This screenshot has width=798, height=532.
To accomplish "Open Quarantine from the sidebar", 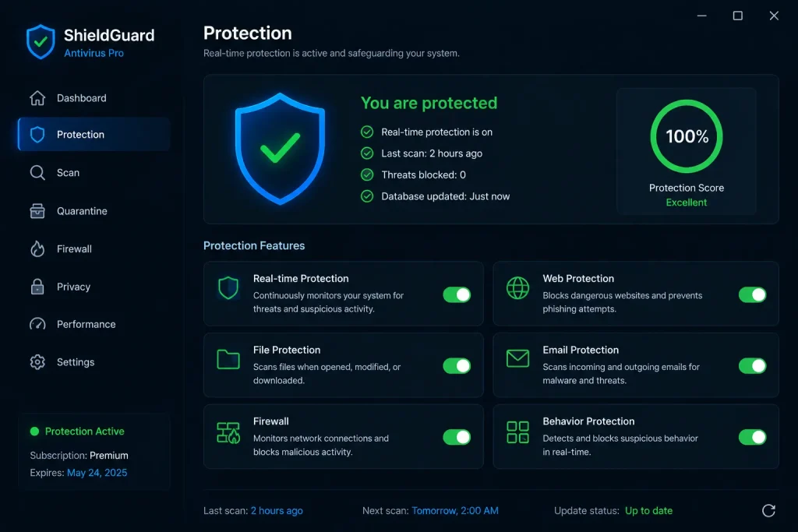I will tap(94, 210).
